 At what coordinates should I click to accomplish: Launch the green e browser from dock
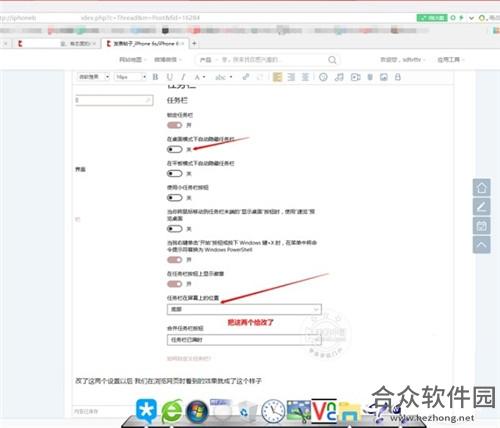[x=172, y=411]
